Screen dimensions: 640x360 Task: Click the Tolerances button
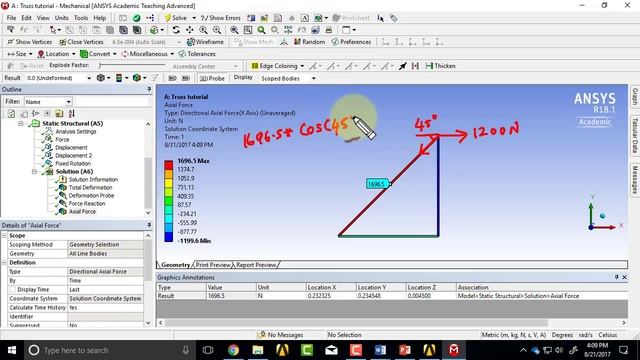[x=197, y=54]
